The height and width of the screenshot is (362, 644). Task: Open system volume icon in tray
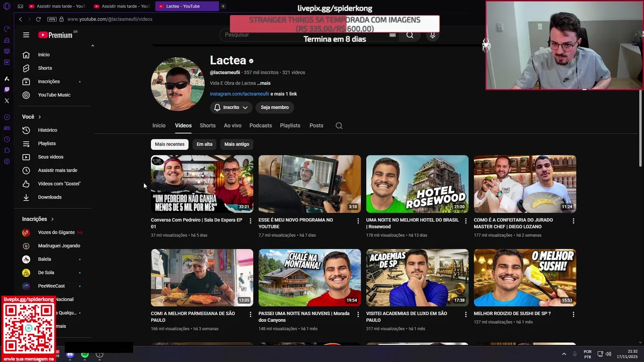pos(608,354)
